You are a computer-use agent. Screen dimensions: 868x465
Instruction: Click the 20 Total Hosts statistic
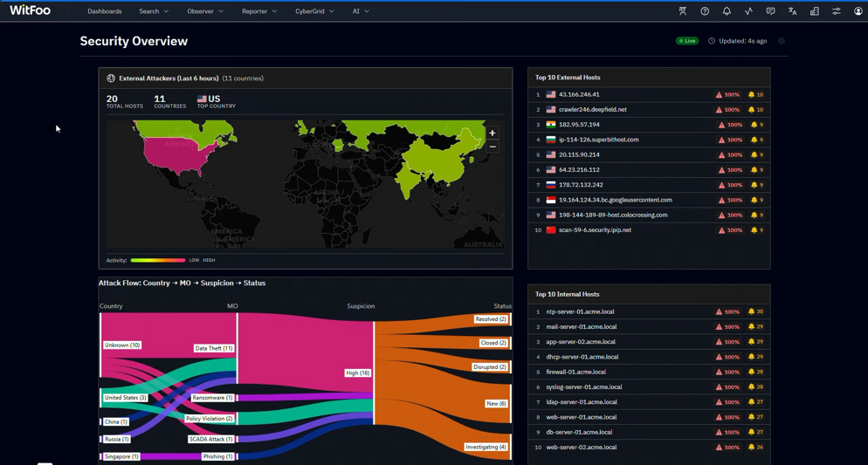[125, 101]
